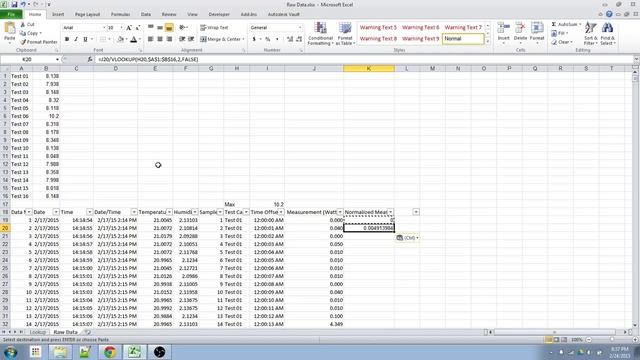Image resolution: width=640 pixels, height=360 pixels.
Task: Open the font name Arial dropdown
Action: 104,27
